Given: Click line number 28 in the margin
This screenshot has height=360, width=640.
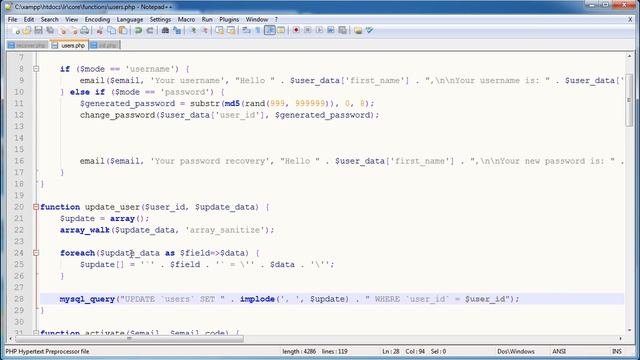Looking at the screenshot, I should 19,299.
